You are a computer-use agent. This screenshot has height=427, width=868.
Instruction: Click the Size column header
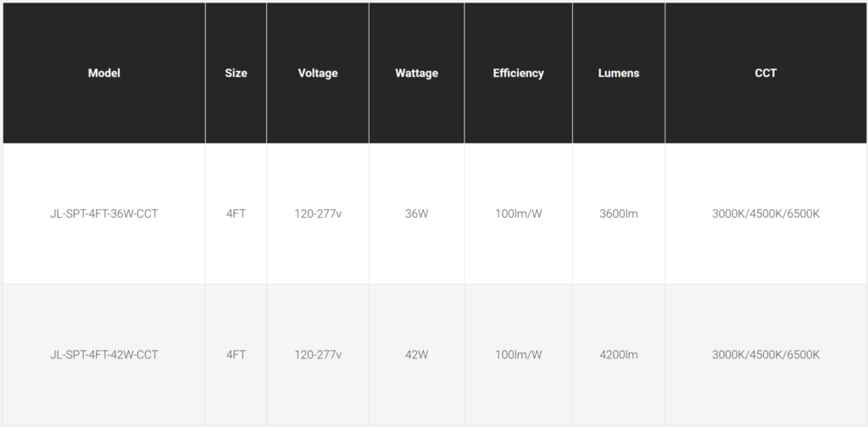click(x=236, y=73)
